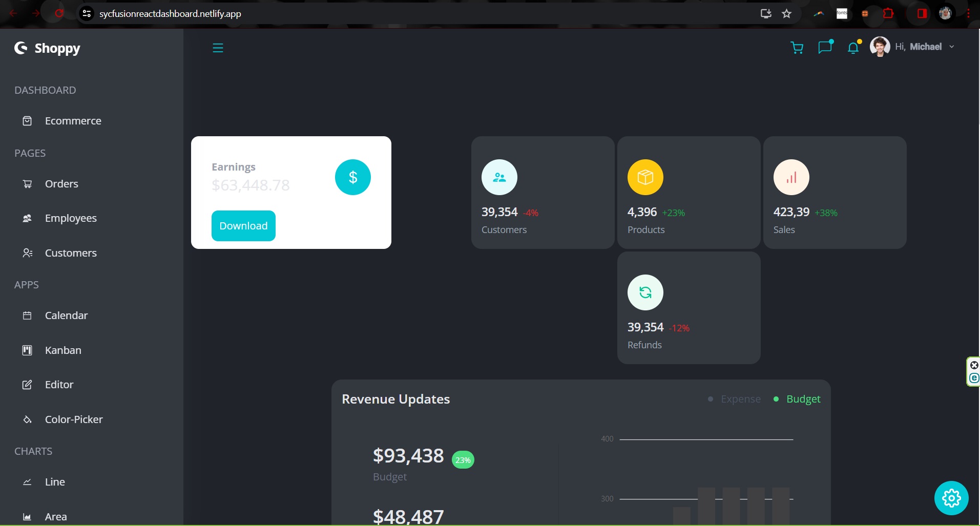Open the notifications bell
This screenshot has width=980, height=526.
click(853, 48)
